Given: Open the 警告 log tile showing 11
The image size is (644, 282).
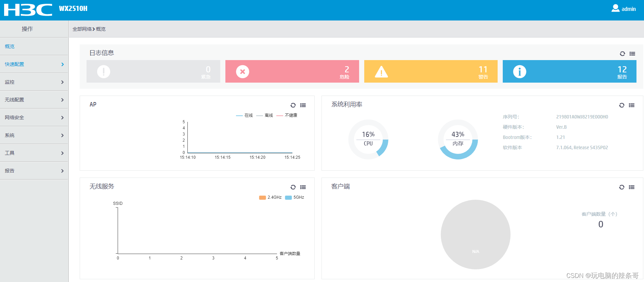Looking at the screenshot, I should tap(431, 71).
